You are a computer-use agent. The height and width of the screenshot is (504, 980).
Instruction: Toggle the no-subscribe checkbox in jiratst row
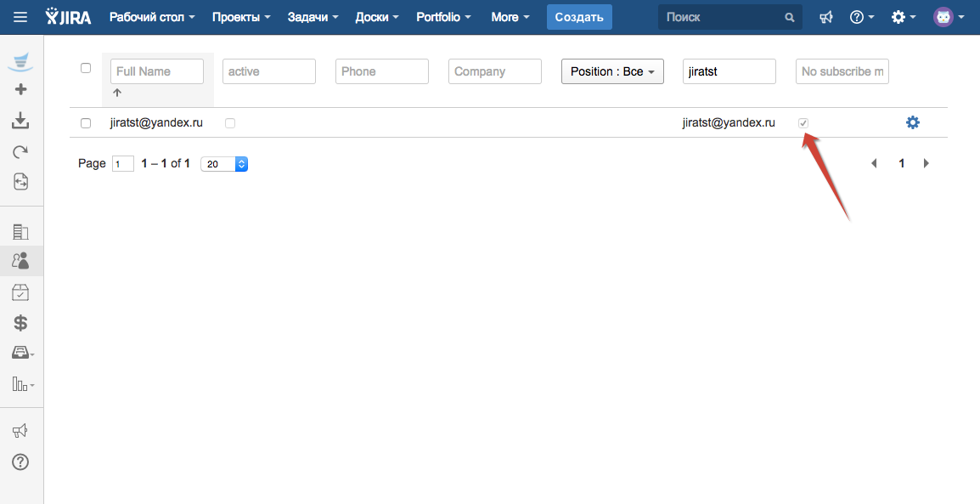(803, 123)
